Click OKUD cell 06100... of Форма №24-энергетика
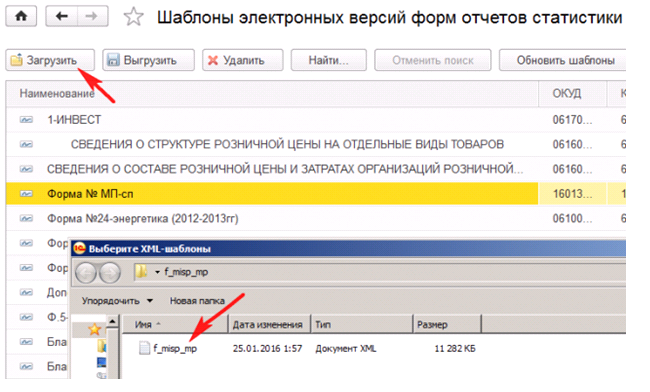The width and height of the screenshot is (650, 392). pos(572,218)
